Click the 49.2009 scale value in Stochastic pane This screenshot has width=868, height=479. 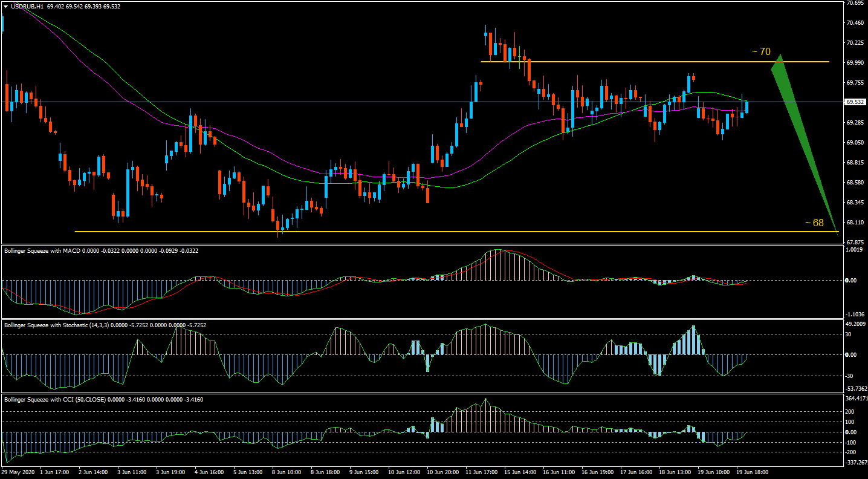click(x=855, y=324)
